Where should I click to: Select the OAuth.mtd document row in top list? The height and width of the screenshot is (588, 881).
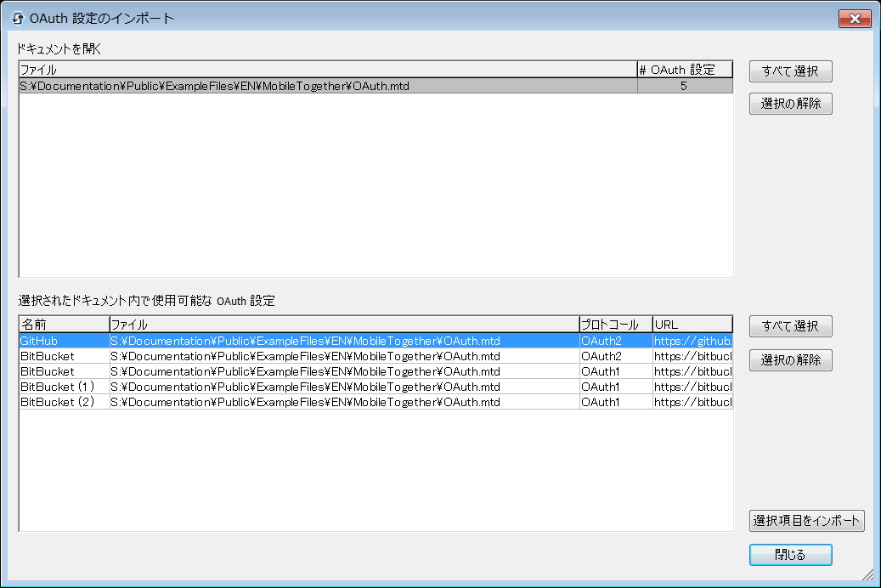[x=376, y=86]
